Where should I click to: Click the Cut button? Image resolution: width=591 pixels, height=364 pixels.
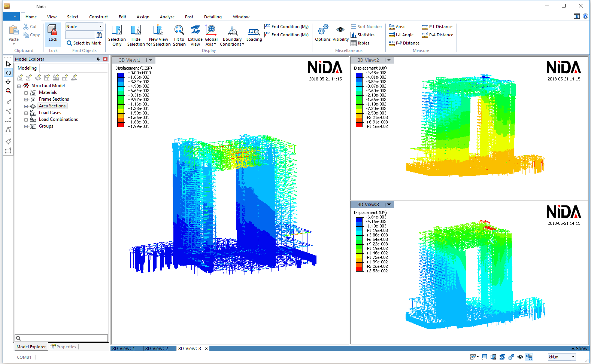[x=30, y=27]
